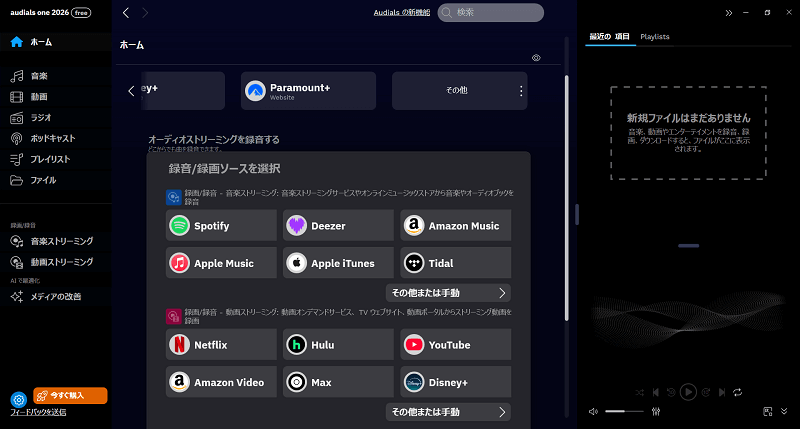Open the Audials の新機能 link
This screenshot has height=429, width=800.
point(400,12)
